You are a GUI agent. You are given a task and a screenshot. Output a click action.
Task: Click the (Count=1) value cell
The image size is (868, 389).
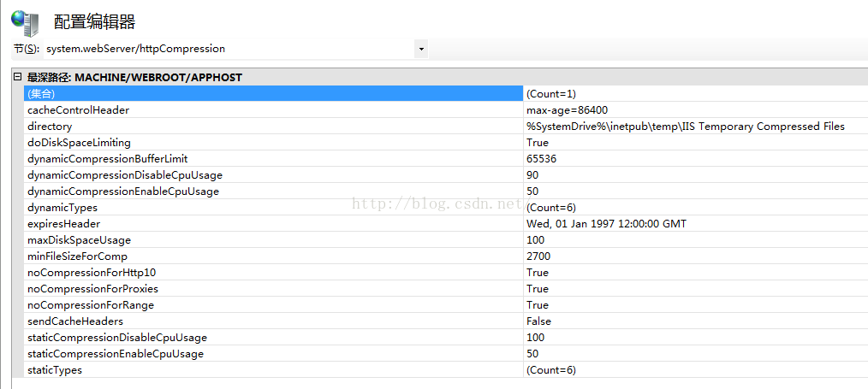(551, 94)
